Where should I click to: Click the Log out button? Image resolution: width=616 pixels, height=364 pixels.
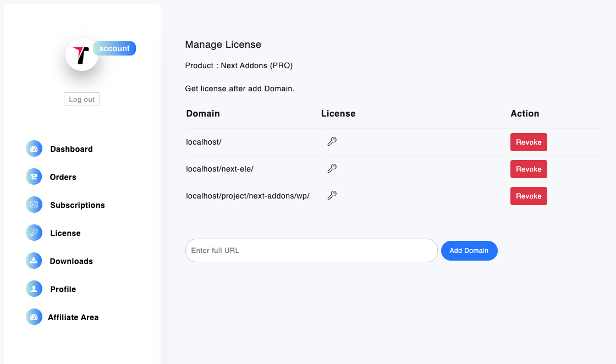(82, 100)
